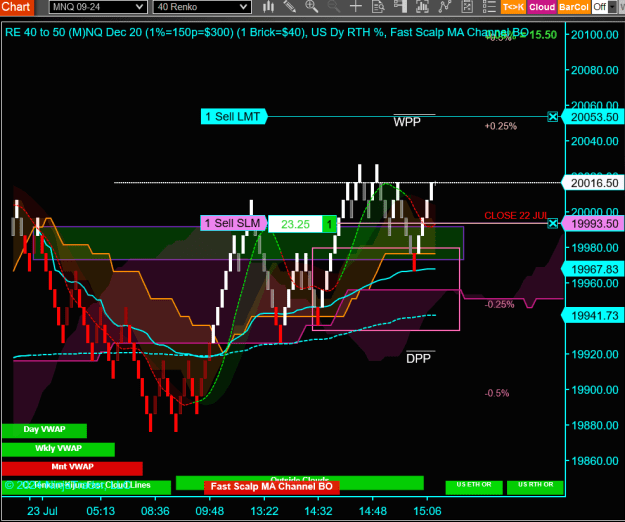Click the WPP pivot label
Viewport: 625px width, 522px height.
point(407,122)
